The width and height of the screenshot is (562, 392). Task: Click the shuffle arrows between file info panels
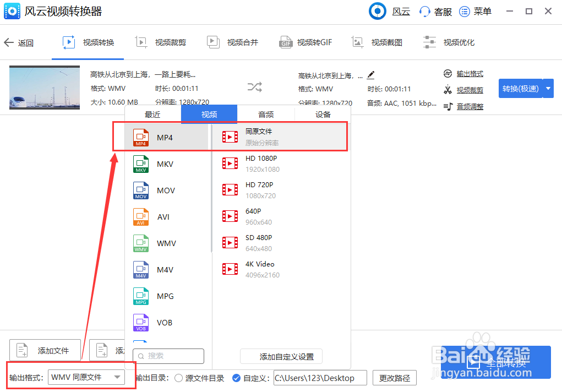tap(254, 87)
